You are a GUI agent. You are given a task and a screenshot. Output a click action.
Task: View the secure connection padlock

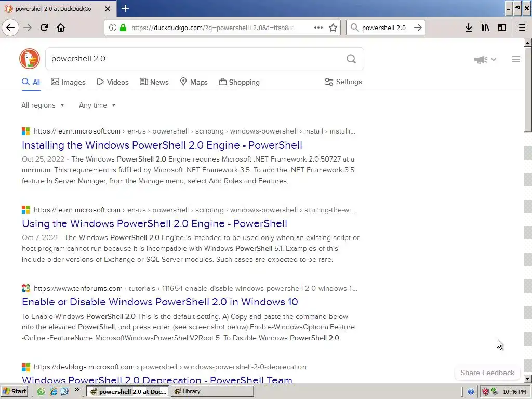click(123, 28)
